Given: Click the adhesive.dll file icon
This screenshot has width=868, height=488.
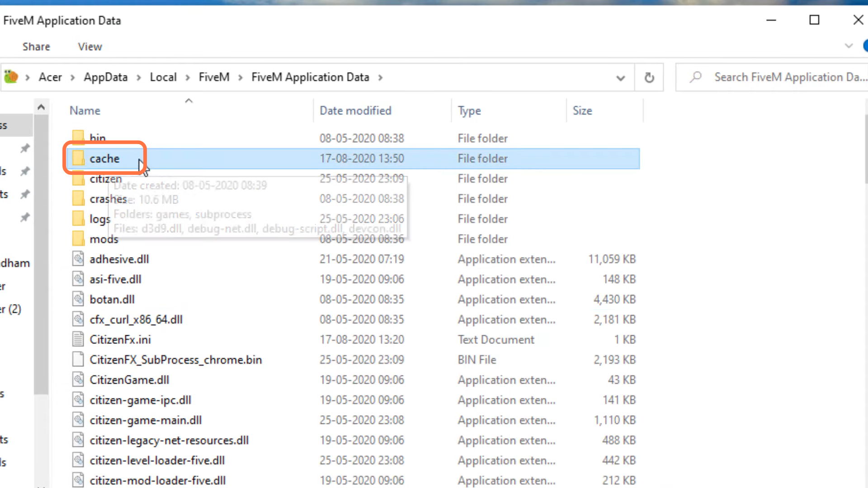Looking at the screenshot, I should click(78, 259).
